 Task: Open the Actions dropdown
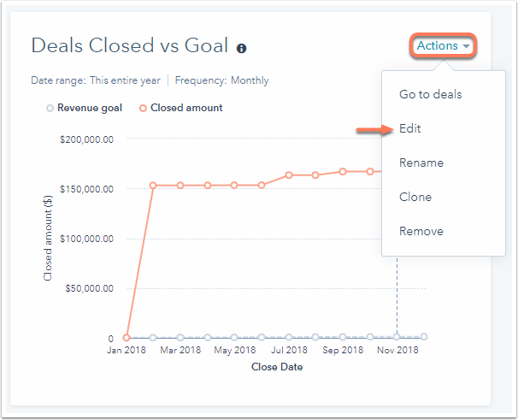point(443,45)
